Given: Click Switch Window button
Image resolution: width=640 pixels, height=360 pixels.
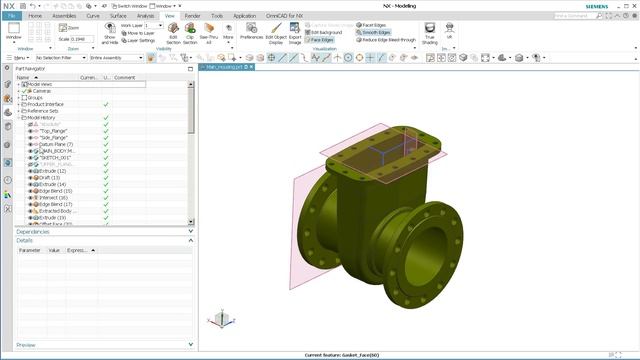Looking at the screenshot, I should pos(129,6).
